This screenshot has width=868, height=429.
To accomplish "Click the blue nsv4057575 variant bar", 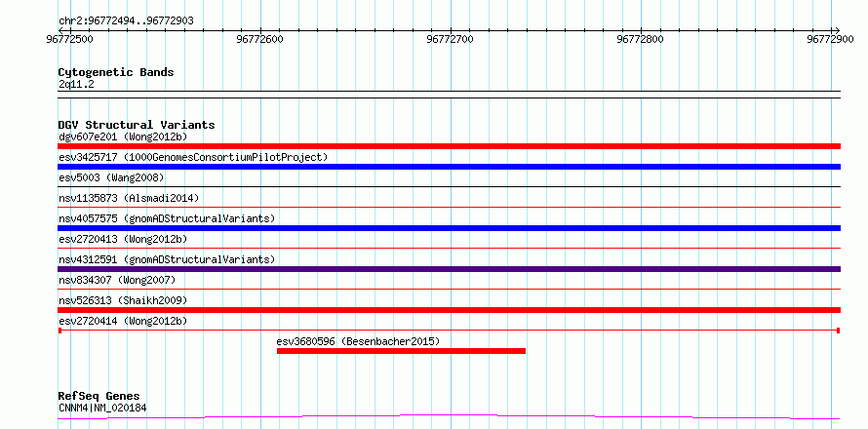I will point(449,228).
